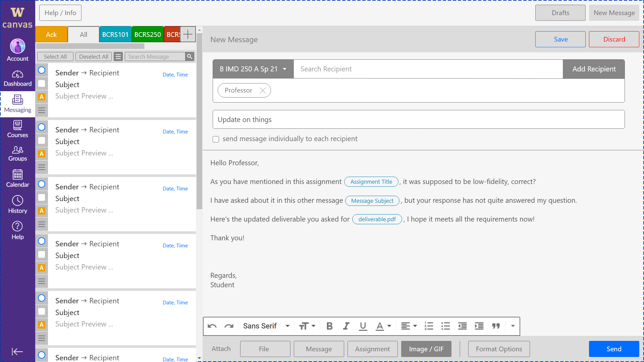Check send message individually to each recipient
Image resolution: width=644 pixels, height=362 pixels.
tap(216, 139)
